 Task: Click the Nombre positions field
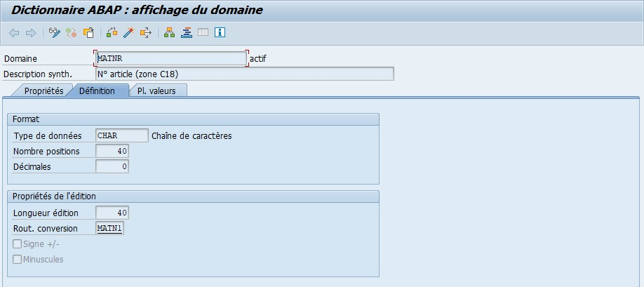click(x=112, y=152)
